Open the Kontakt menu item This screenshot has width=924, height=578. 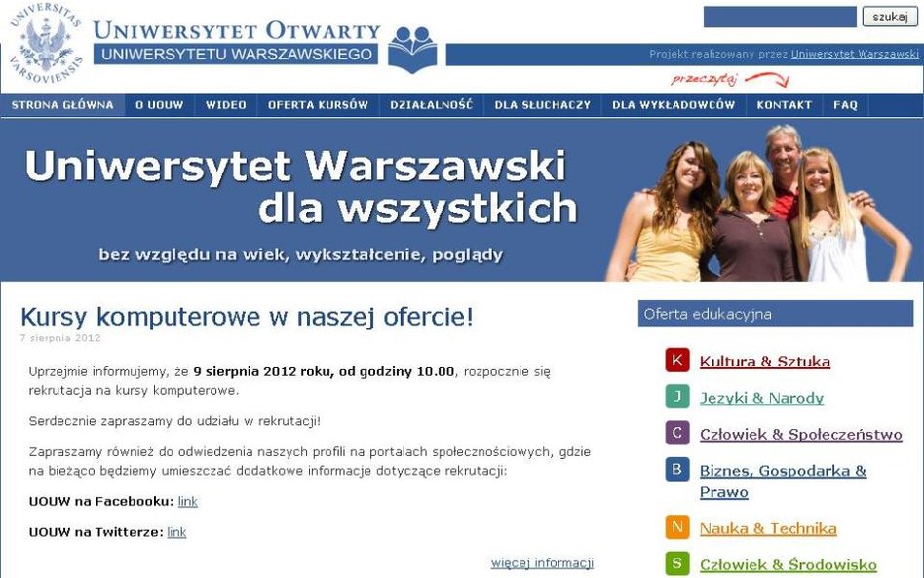pos(785,105)
